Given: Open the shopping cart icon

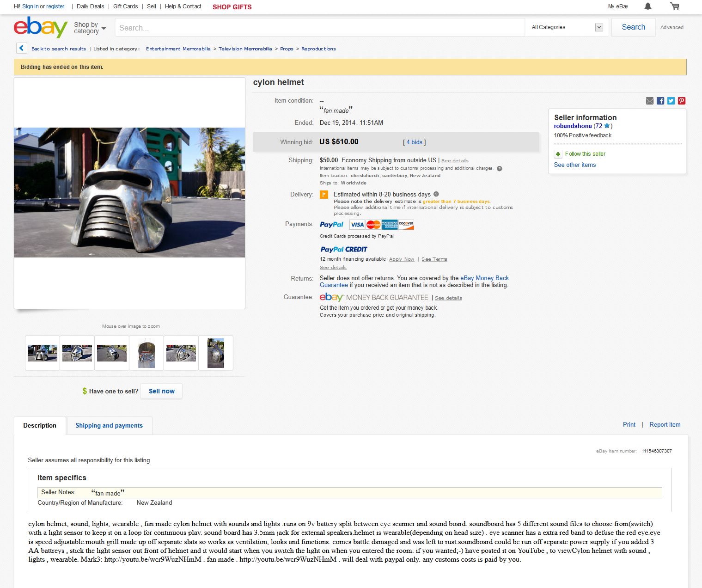Looking at the screenshot, I should click(x=675, y=6).
